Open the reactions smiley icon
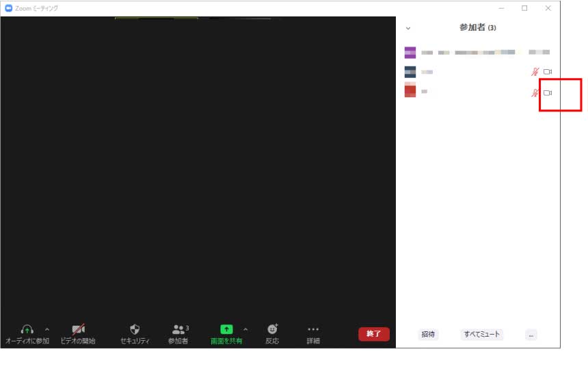Screen dimensions: 588x377 tap(272, 330)
